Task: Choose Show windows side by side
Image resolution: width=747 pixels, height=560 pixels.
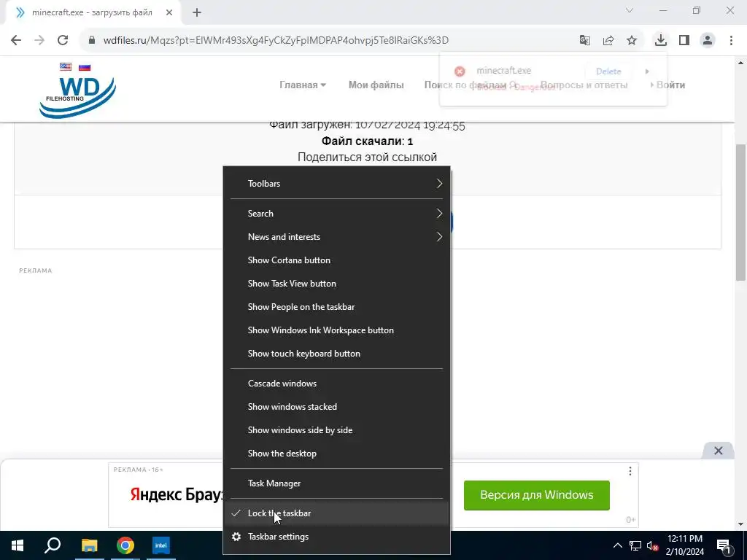Action: coord(336,430)
